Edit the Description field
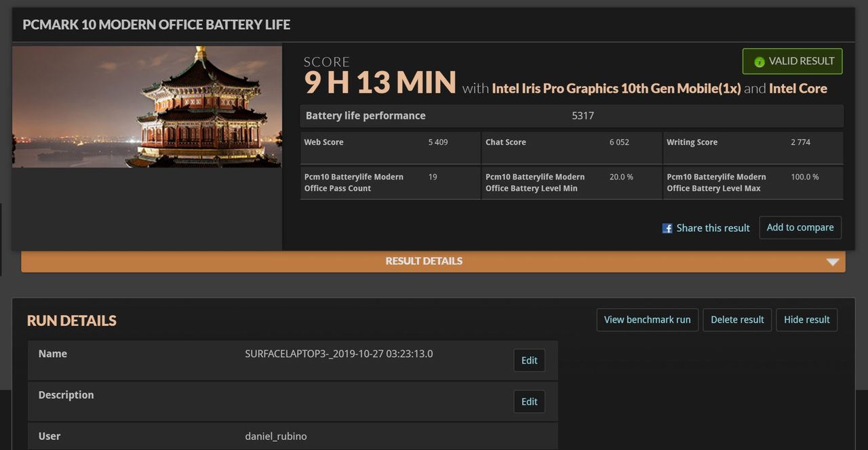The width and height of the screenshot is (868, 450). coord(529,402)
